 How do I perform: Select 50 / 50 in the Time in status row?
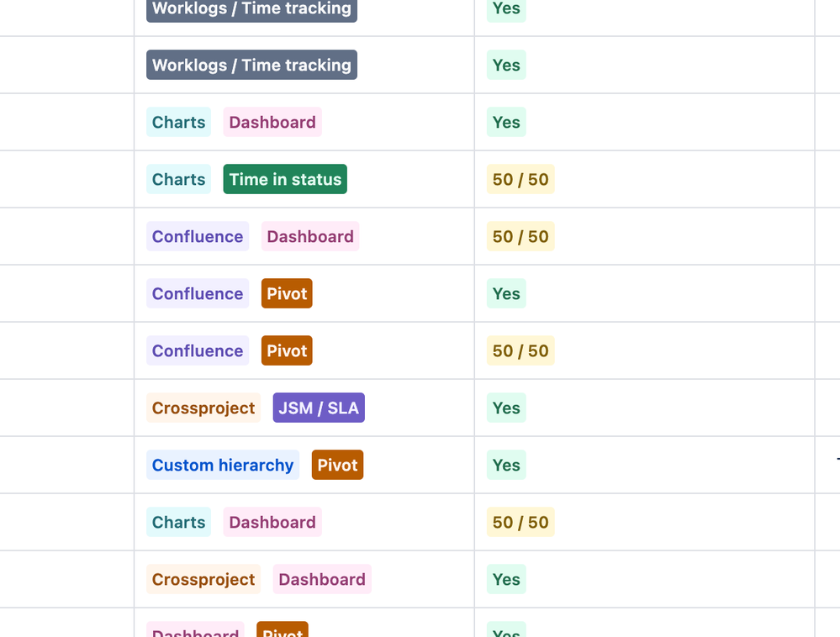pos(520,179)
